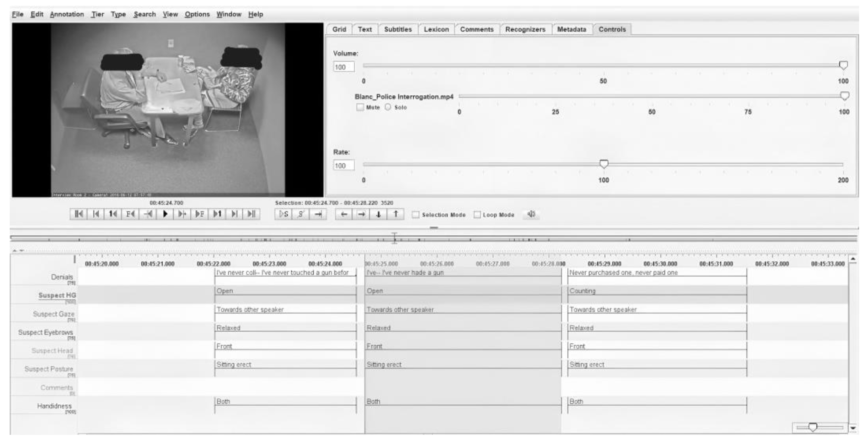Image resolution: width=868 pixels, height=444 pixels.
Task: Step one frame backward with F button
Action: tap(130, 214)
